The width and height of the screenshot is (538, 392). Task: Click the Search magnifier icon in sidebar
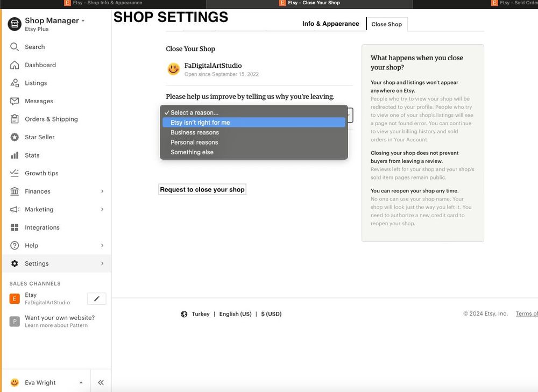click(x=15, y=47)
